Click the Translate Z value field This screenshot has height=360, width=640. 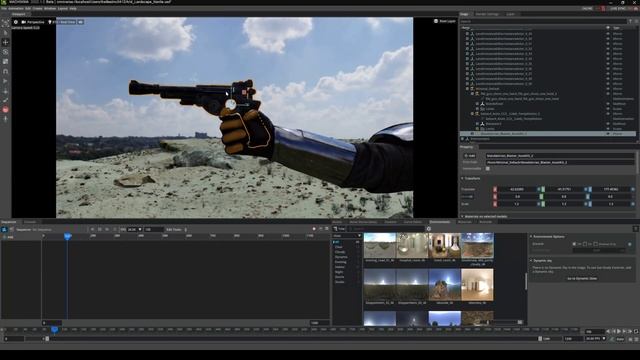point(611,189)
